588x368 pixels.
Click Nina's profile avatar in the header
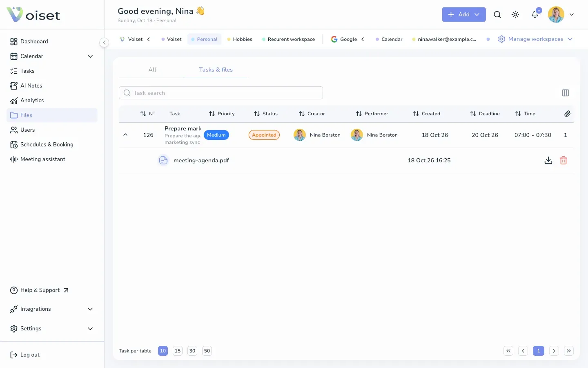(x=556, y=15)
